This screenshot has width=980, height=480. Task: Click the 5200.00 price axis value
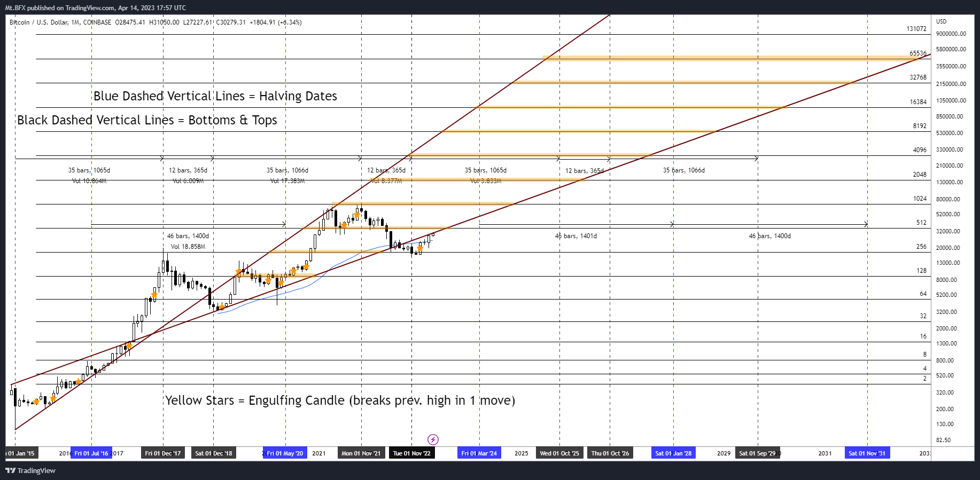[x=946, y=295]
